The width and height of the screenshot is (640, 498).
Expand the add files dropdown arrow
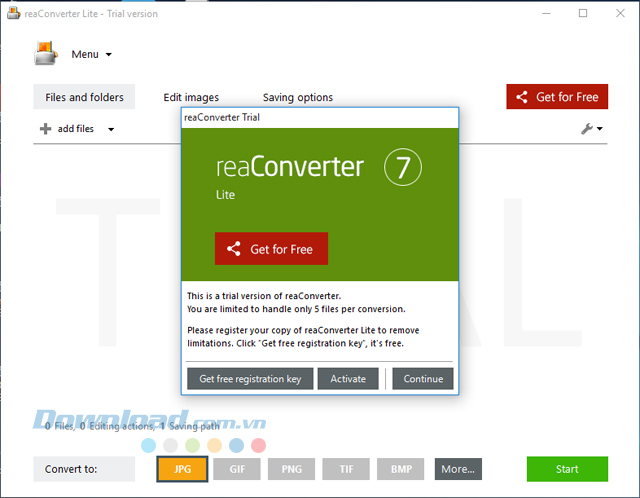[111, 129]
